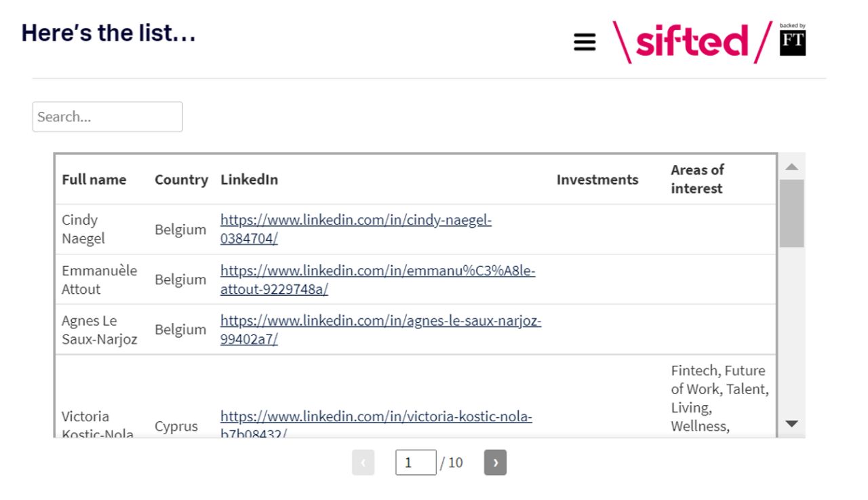Click the Areas of interest header
Image resolution: width=868 pixels, height=500 pixels.
point(697,179)
